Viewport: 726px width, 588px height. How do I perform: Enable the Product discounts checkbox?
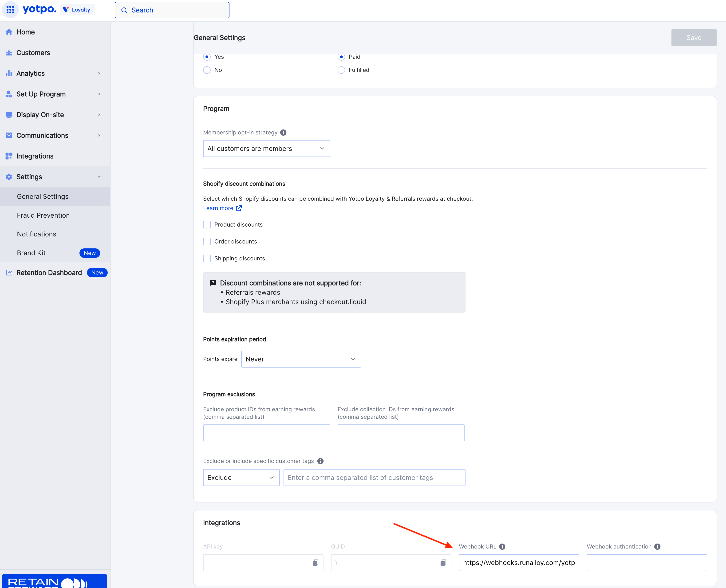[207, 224]
